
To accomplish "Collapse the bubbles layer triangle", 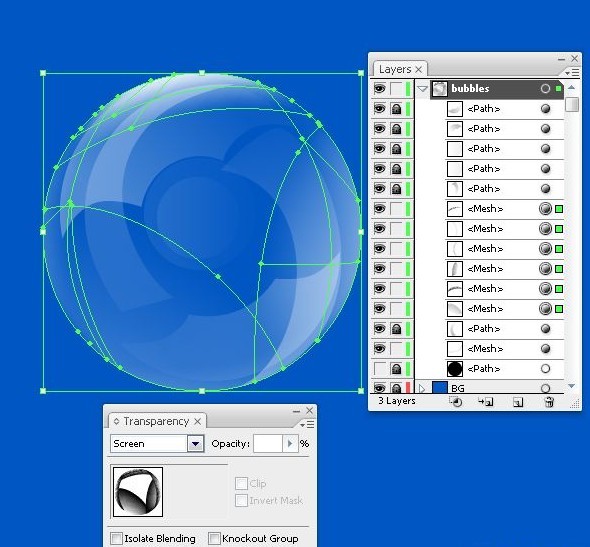I will (x=422, y=89).
